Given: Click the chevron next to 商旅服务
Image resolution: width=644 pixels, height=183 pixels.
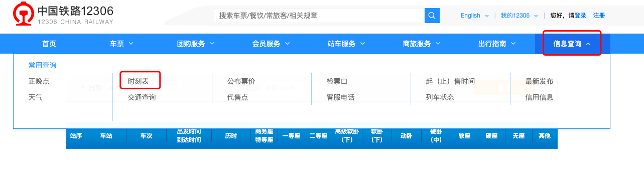Looking at the screenshot, I should pyautogui.click(x=438, y=44).
